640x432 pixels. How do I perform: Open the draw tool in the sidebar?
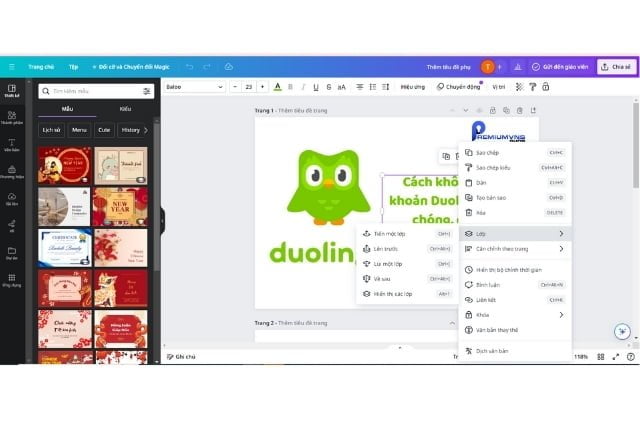pyautogui.click(x=12, y=226)
